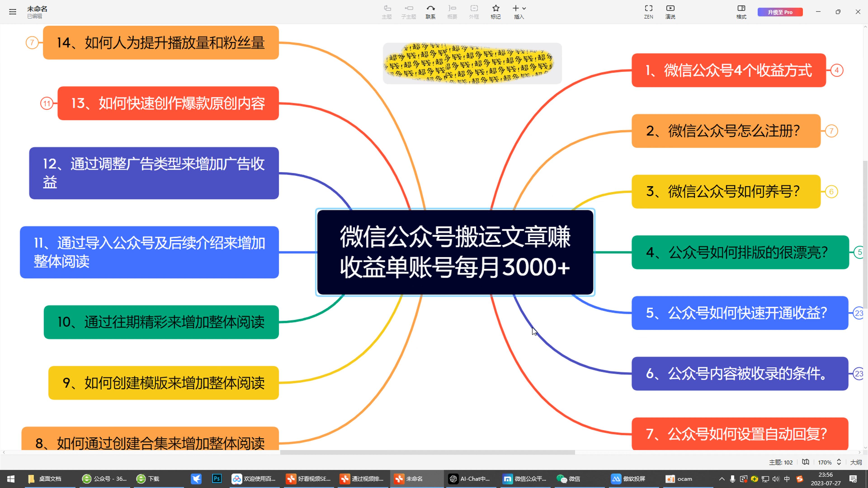Select topic 1、微信公众号4个收益方式

[729, 70]
